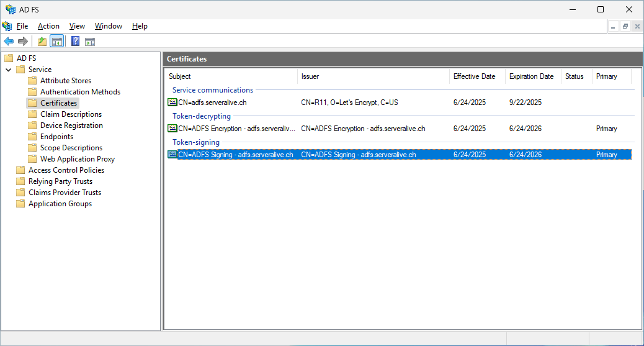Image resolution: width=644 pixels, height=346 pixels.
Task: Select Certificates node in tree
Action: 58,103
